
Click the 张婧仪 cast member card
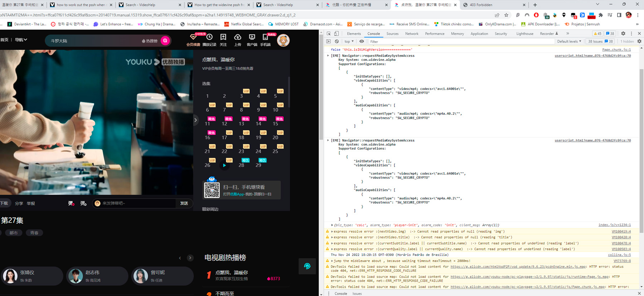click(32, 276)
